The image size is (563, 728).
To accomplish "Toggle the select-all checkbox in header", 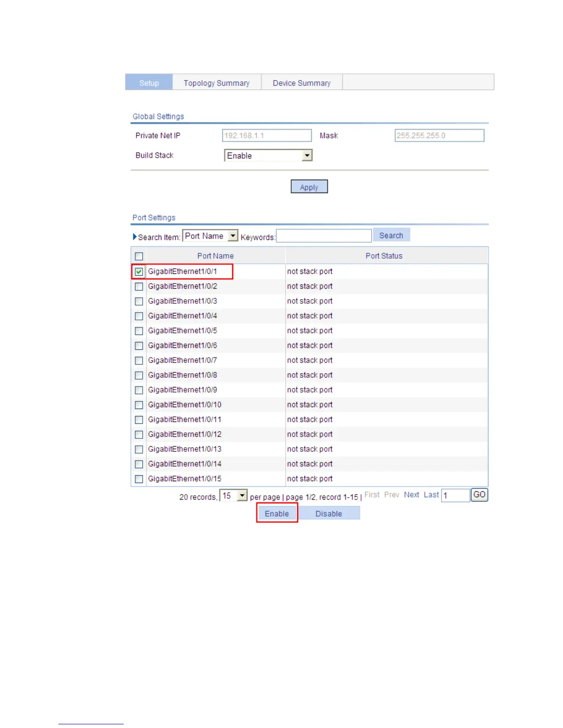I will [x=139, y=256].
